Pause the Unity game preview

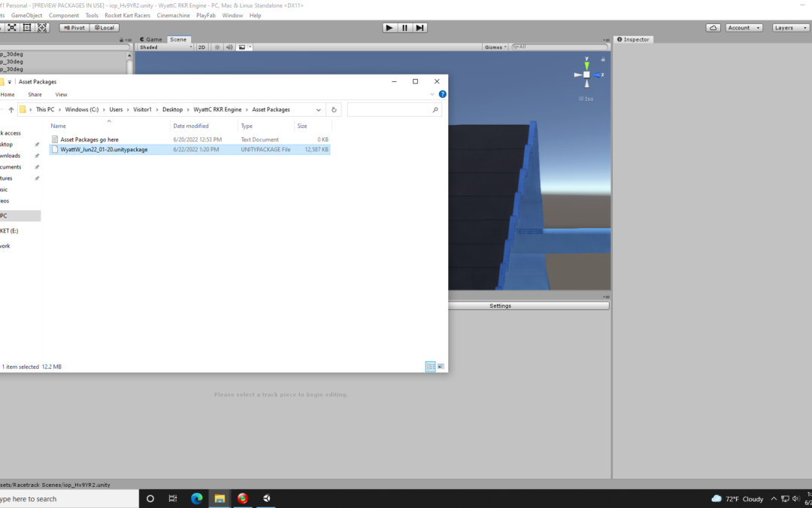[x=405, y=28]
